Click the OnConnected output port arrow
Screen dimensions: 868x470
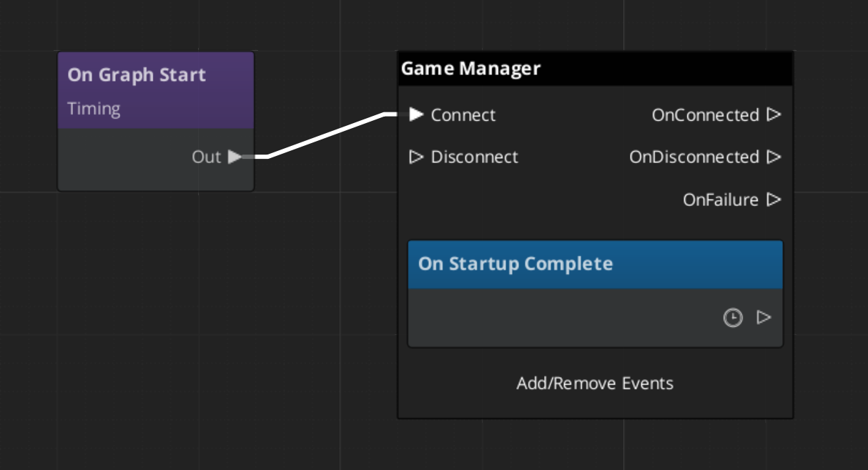click(x=773, y=114)
